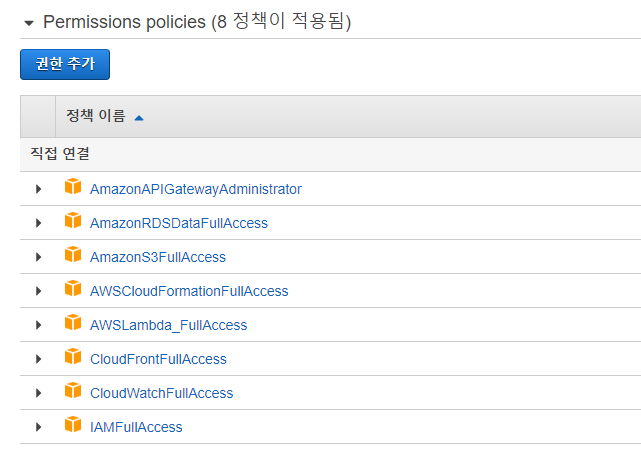Click the IAMFullAccess managed policy box icon
This screenshot has height=458, width=641.
[73, 424]
